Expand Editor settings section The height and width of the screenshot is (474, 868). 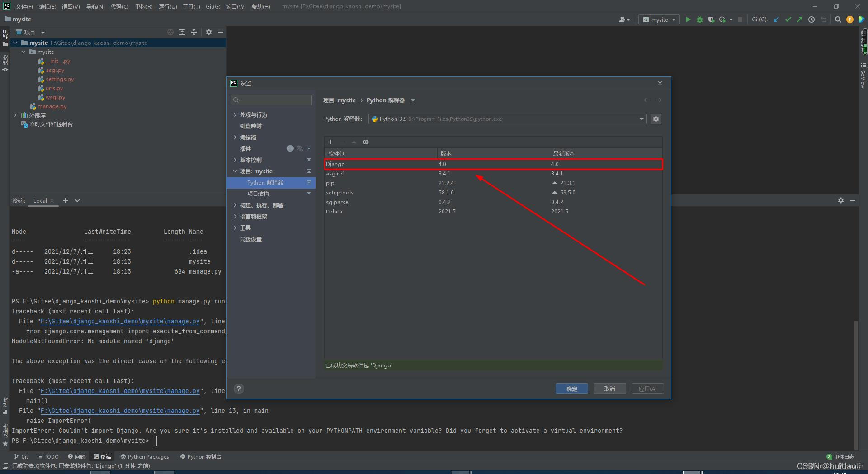236,137
